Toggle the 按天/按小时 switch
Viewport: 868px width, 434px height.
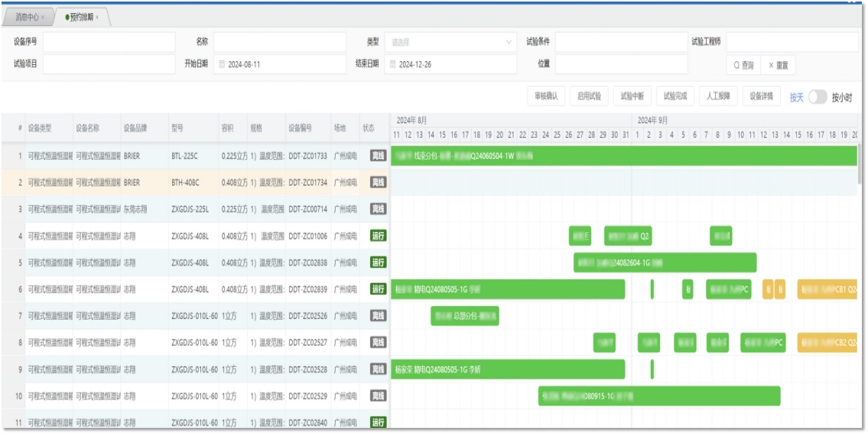point(818,97)
